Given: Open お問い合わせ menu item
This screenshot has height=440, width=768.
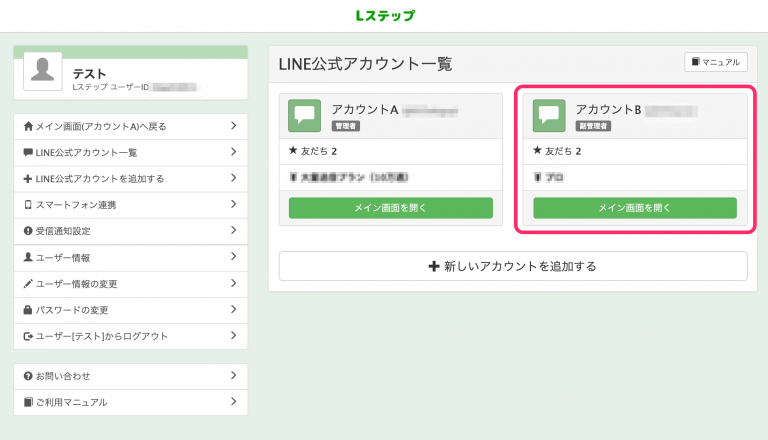Looking at the screenshot, I should (130, 376).
